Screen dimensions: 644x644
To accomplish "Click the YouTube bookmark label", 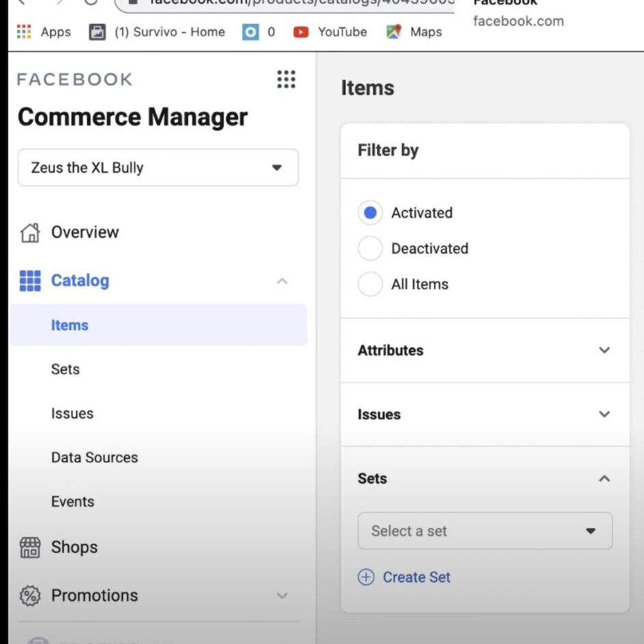I will point(343,32).
